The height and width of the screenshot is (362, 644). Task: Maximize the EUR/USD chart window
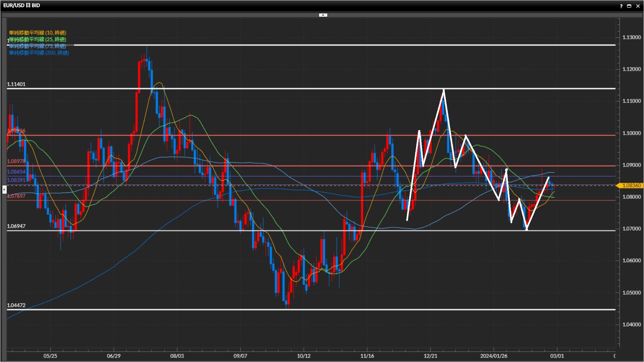(x=629, y=6)
